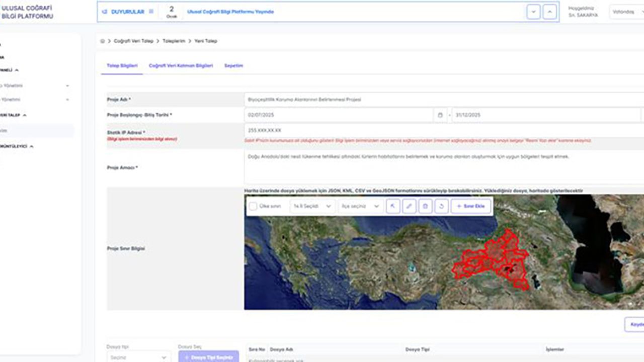Click the Proje Amacı text area

click(444, 167)
